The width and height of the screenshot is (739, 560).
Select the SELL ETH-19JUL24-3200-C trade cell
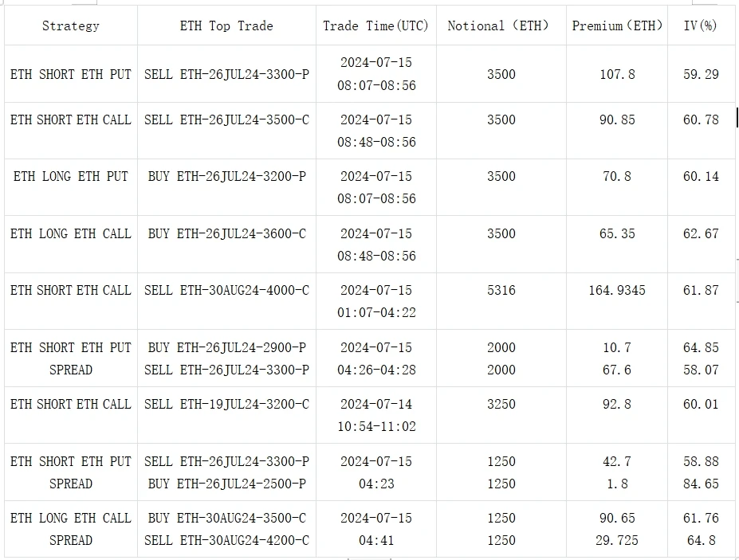click(226, 404)
